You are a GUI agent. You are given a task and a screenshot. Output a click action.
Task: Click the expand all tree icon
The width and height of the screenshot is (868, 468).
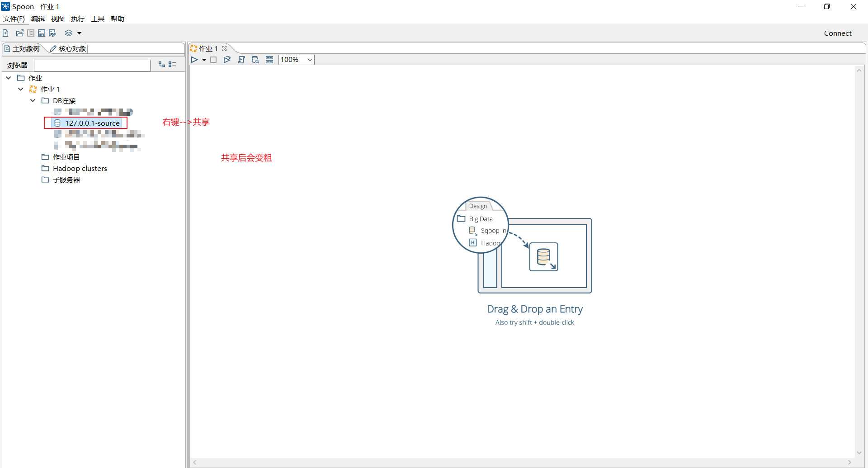(162, 65)
